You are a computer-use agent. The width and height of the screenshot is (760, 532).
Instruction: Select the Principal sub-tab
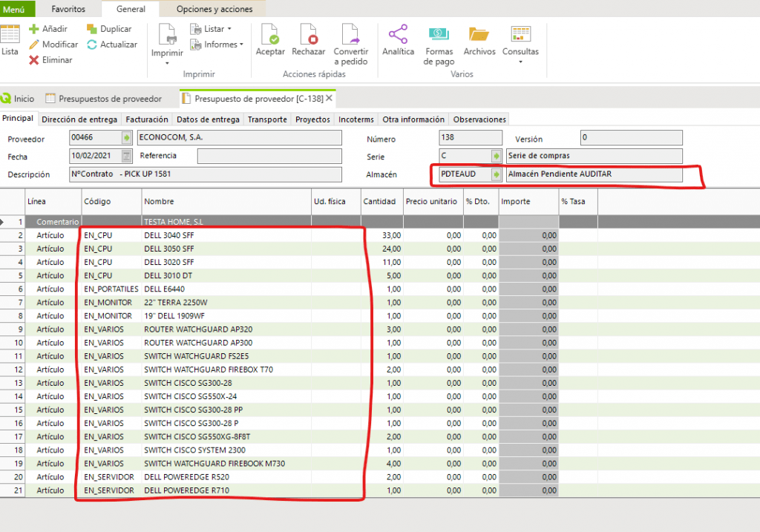(18, 119)
